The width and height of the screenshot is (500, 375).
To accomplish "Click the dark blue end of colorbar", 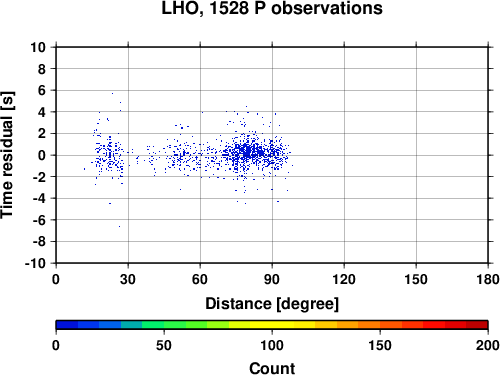I will pyautogui.click(x=67, y=325).
